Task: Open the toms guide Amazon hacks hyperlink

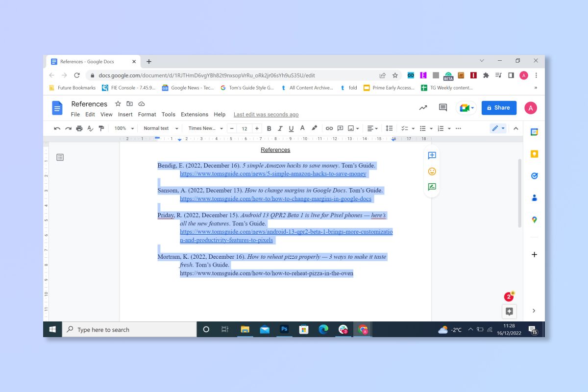Action: (273, 174)
